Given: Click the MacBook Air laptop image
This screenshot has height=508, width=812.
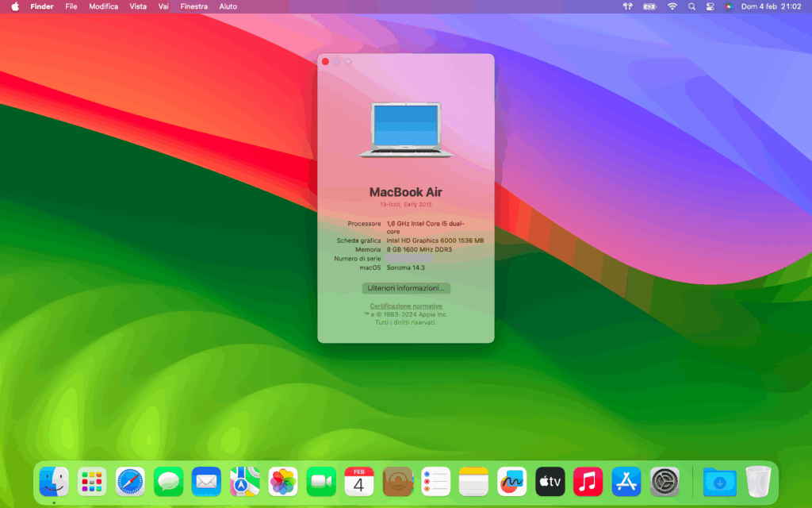Looking at the screenshot, I should coord(406,129).
